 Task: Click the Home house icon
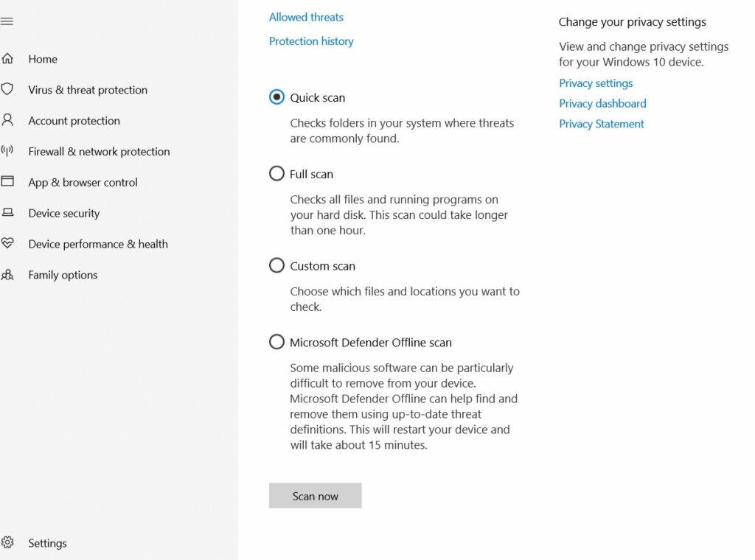pyautogui.click(x=7, y=59)
